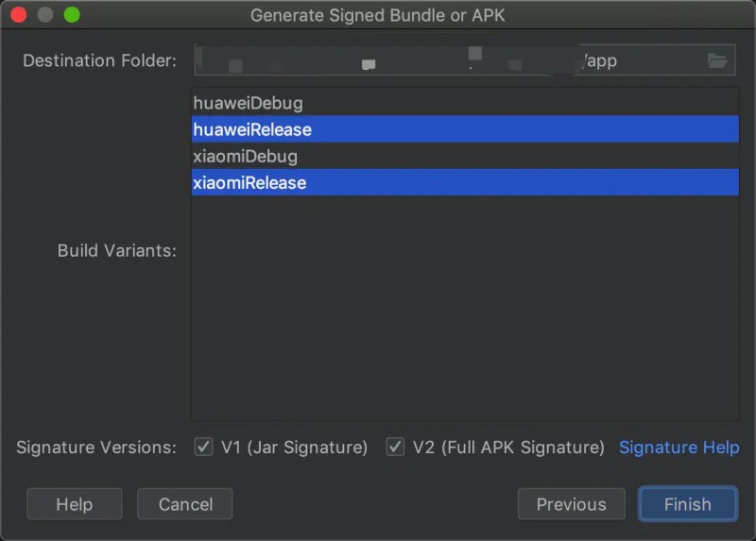Close the dialog with the red button
This screenshot has width=756, height=541.
(x=18, y=15)
